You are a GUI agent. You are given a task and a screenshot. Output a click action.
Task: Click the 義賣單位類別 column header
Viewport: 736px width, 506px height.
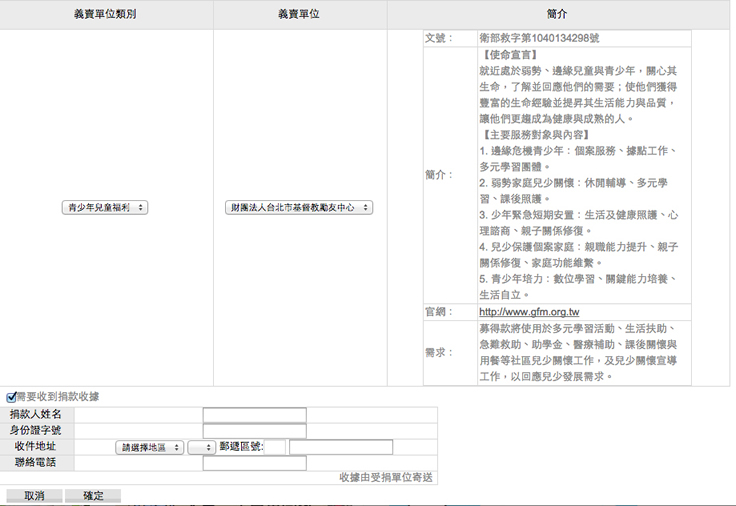(x=106, y=15)
